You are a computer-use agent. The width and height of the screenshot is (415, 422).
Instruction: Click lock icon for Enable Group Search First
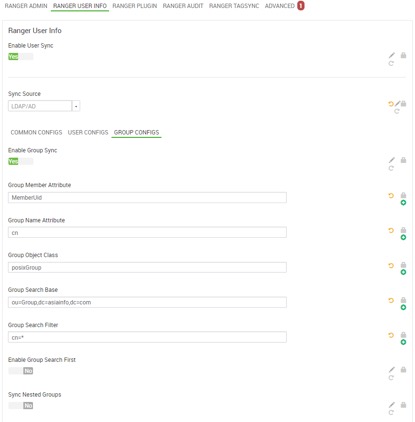403,370
